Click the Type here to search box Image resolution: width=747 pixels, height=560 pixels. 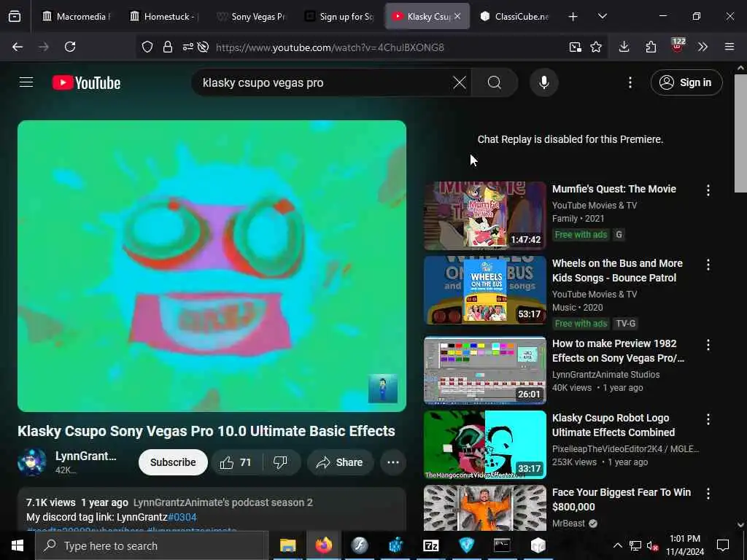click(152, 545)
